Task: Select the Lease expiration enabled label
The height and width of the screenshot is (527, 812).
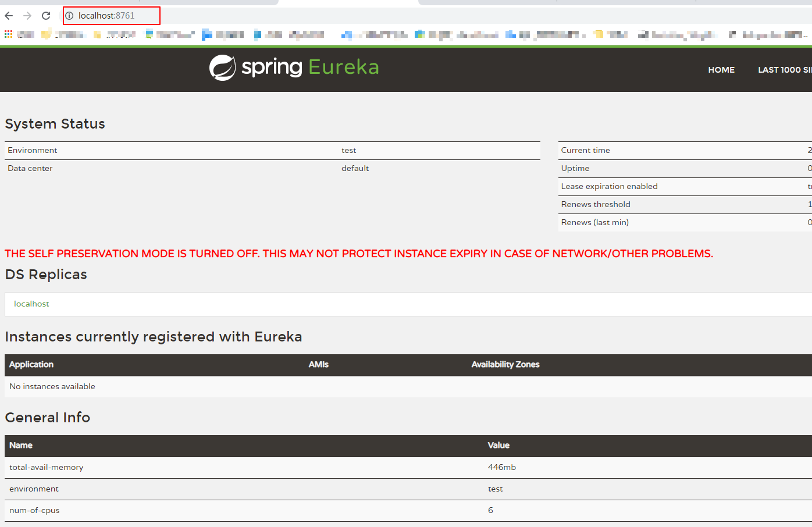Action: (x=609, y=186)
